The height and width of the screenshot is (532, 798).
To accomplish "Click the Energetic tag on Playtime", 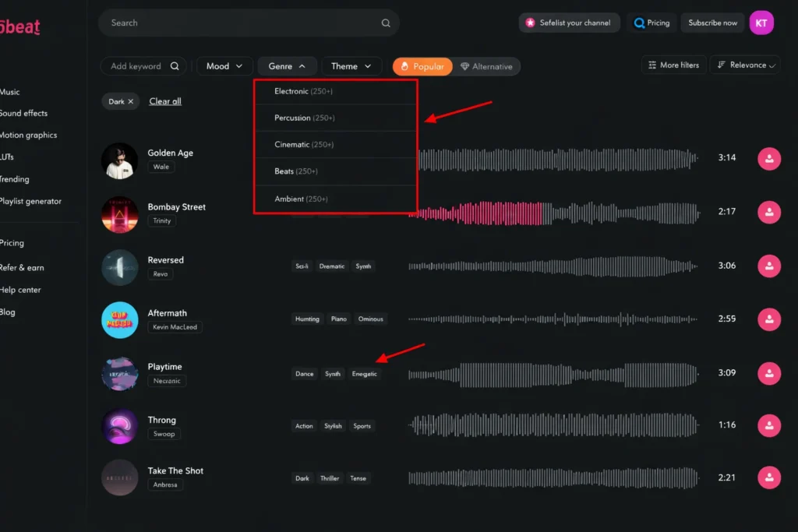I will (x=364, y=374).
